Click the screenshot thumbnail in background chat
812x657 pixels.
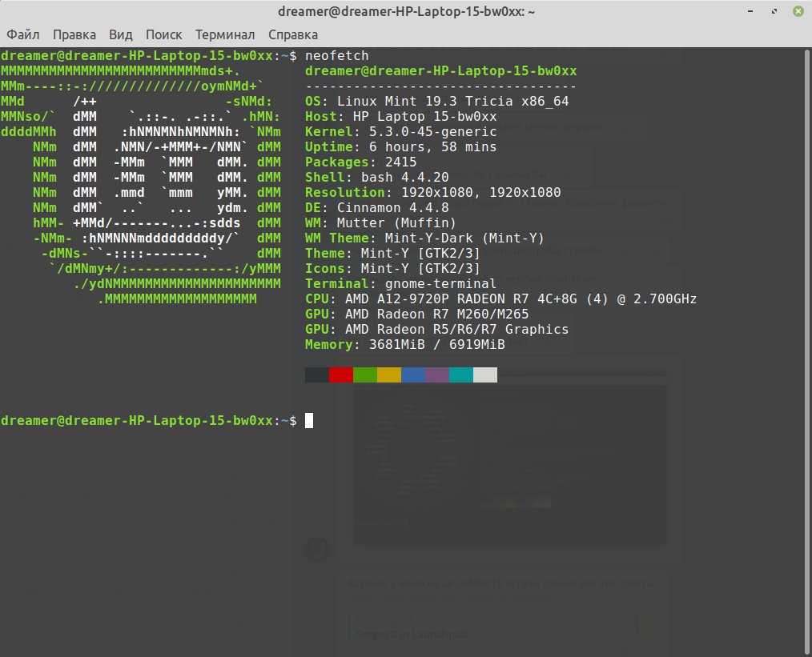coord(509,456)
